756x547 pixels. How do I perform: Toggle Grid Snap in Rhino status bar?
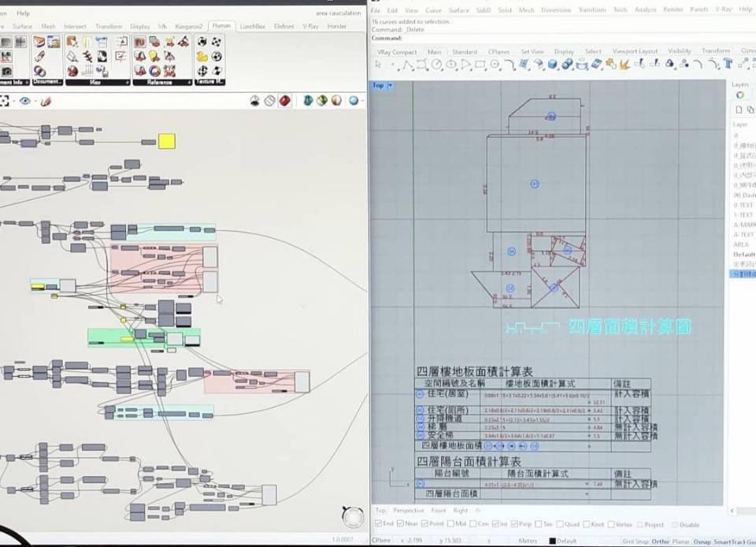tap(636, 541)
